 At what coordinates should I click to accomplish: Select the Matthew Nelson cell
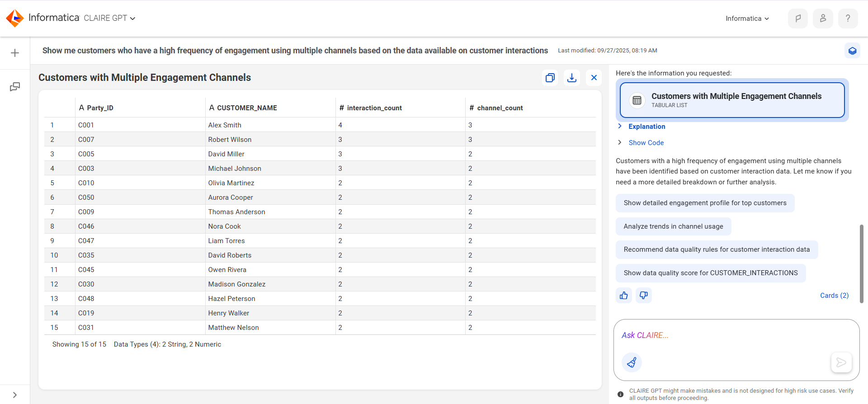270,328
